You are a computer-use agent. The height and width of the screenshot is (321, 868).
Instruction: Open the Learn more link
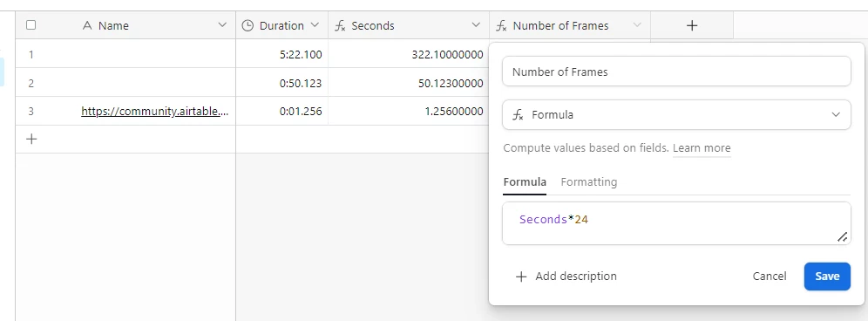tap(702, 148)
